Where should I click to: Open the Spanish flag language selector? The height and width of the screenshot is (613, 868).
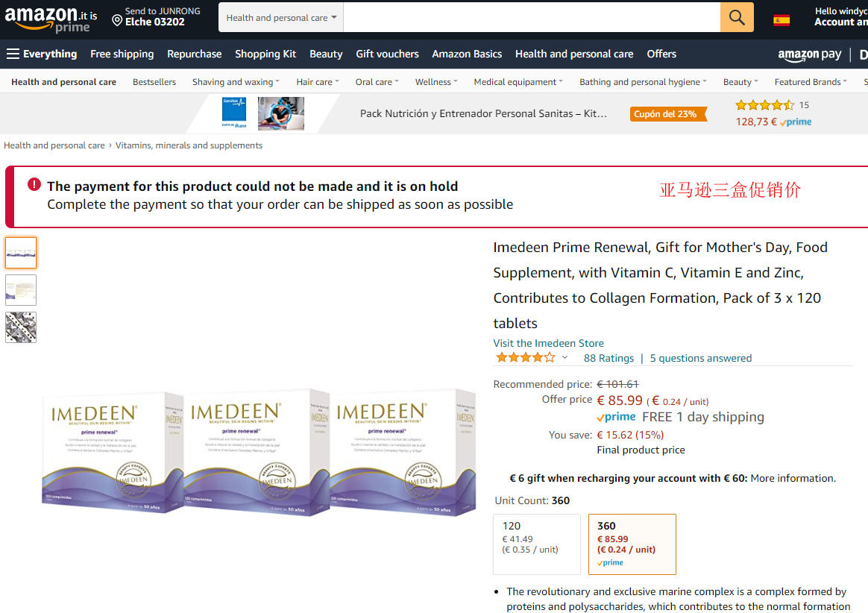pos(781,20)
